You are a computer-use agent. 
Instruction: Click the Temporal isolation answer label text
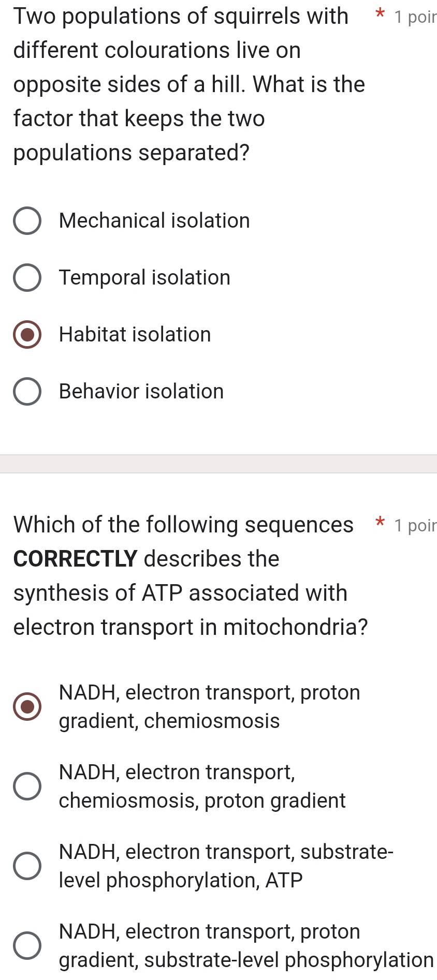[x=144, y=277]
